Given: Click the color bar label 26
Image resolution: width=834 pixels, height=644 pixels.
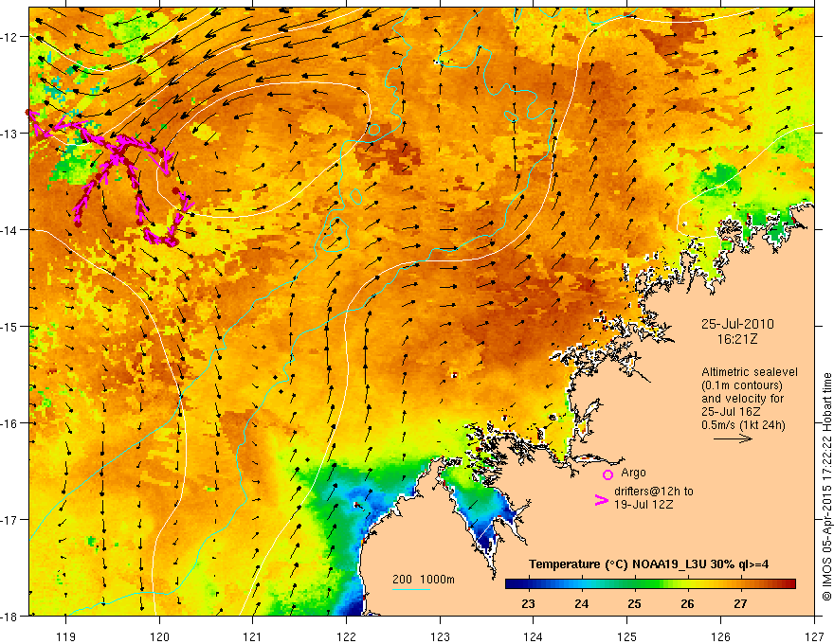Looking at the screenshot, I should (687, 604).
